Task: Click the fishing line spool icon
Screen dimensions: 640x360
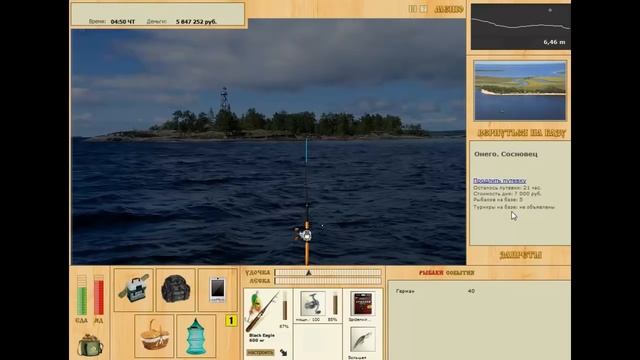Action: coord(362,304)
